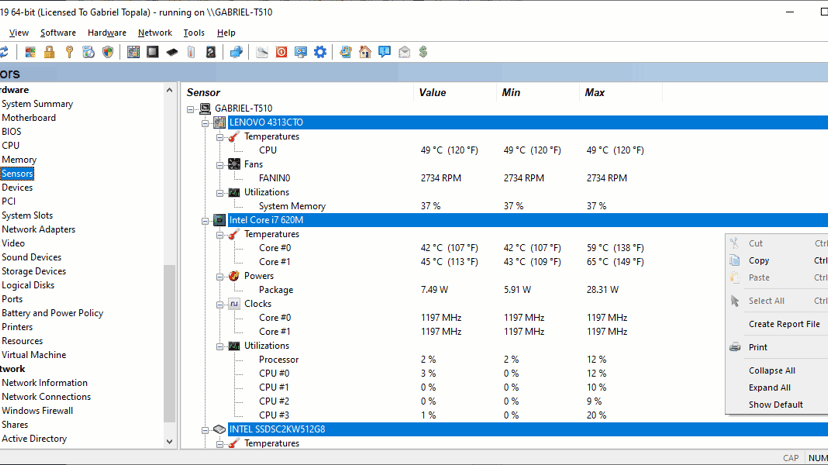Click the thermometer sensors toolbar icon

click(x=191, y=52)
